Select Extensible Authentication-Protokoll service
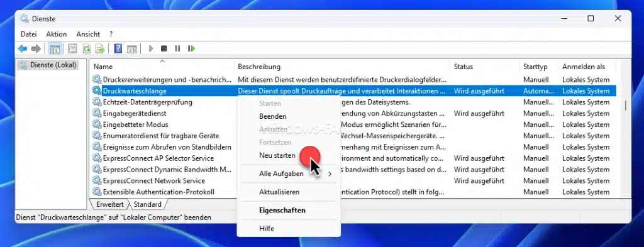The width and height of the screenshot is (644, 247). [x=158, y=192]
